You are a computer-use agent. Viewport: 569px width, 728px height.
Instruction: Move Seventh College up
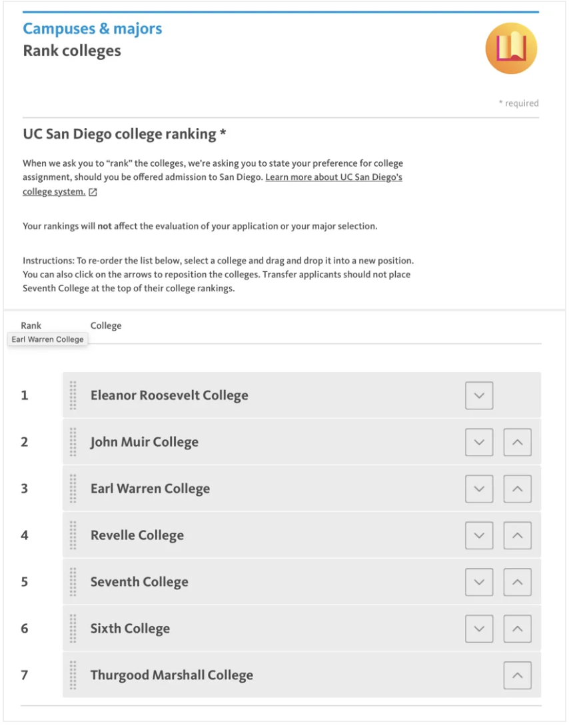(x=518, y=582)
